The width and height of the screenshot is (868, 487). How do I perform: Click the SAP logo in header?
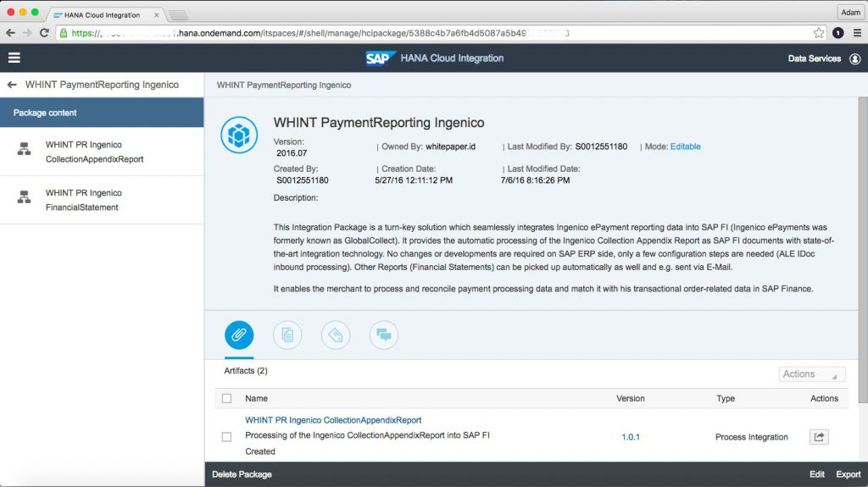(380, 58)
